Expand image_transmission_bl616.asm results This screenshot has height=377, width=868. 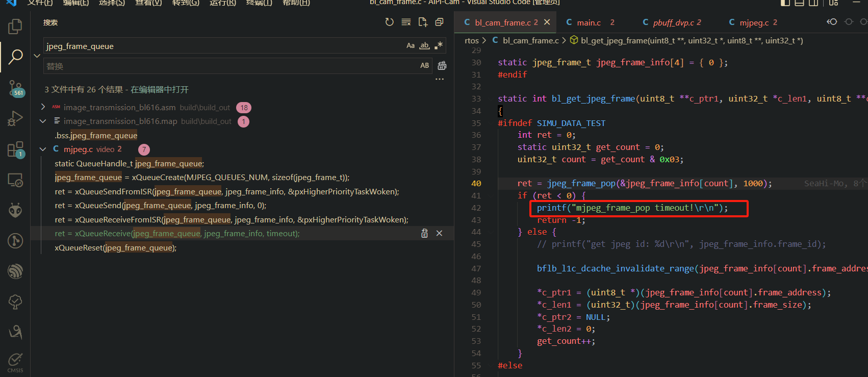pos(43,107)
